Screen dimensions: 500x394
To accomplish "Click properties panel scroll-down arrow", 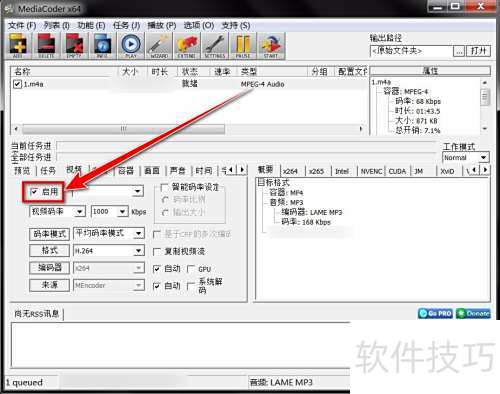I will 485,128.
